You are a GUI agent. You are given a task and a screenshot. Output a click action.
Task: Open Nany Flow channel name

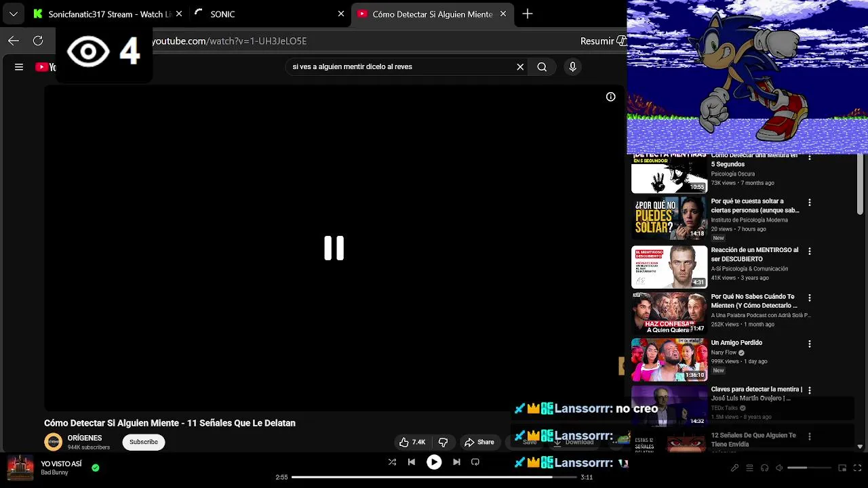[x=724, y=352]
